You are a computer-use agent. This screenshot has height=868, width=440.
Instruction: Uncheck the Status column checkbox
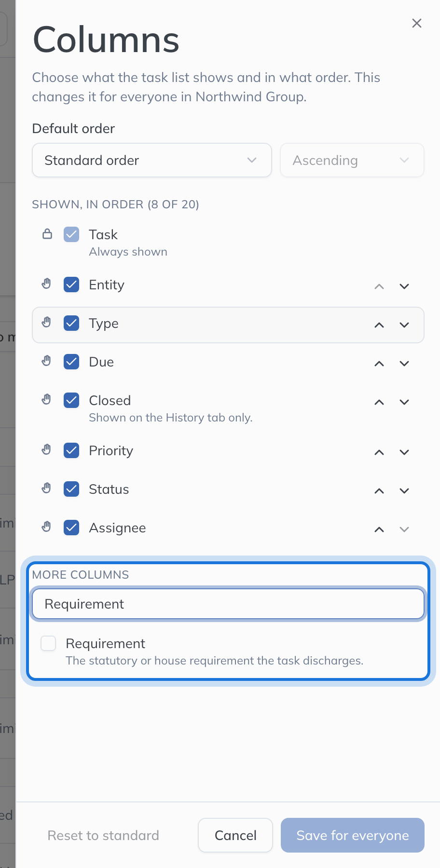[71, 489]
